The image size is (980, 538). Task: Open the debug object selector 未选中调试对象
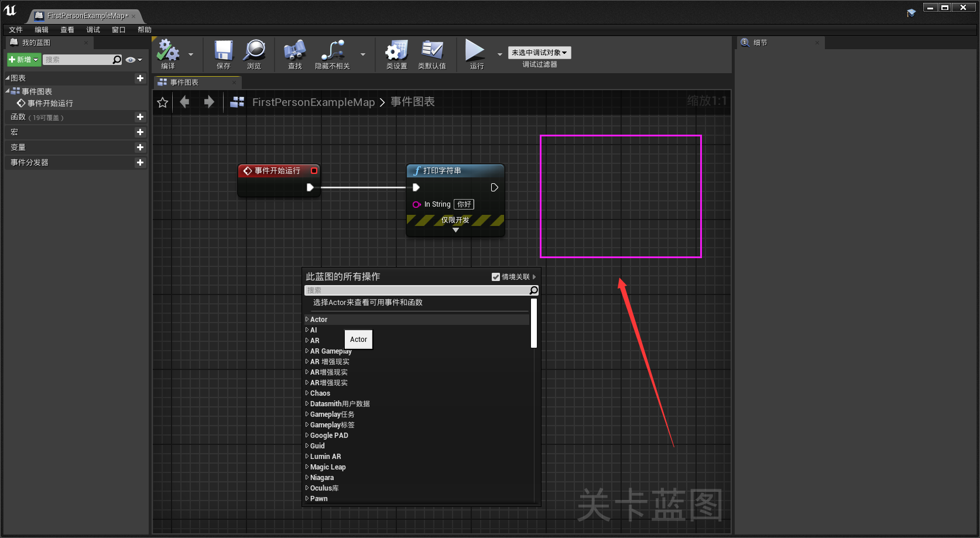(539, 53)
